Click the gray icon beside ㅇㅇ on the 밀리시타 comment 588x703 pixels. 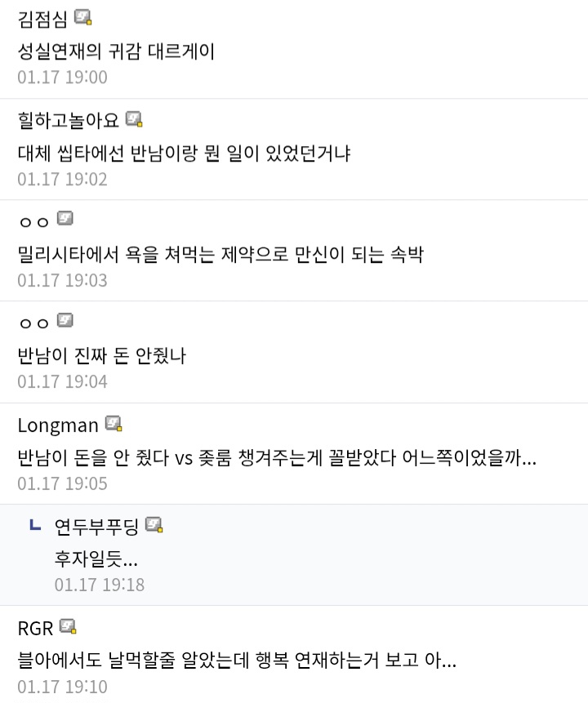65,220
